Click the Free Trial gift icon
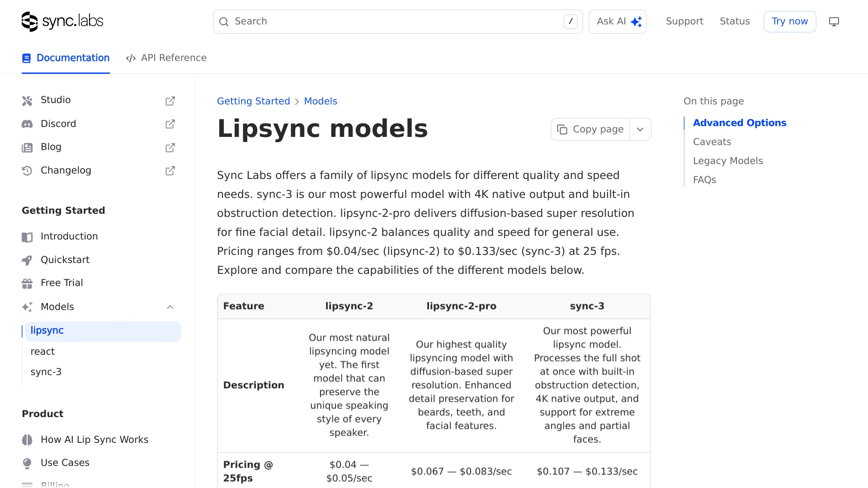 [x=27, y=283]
